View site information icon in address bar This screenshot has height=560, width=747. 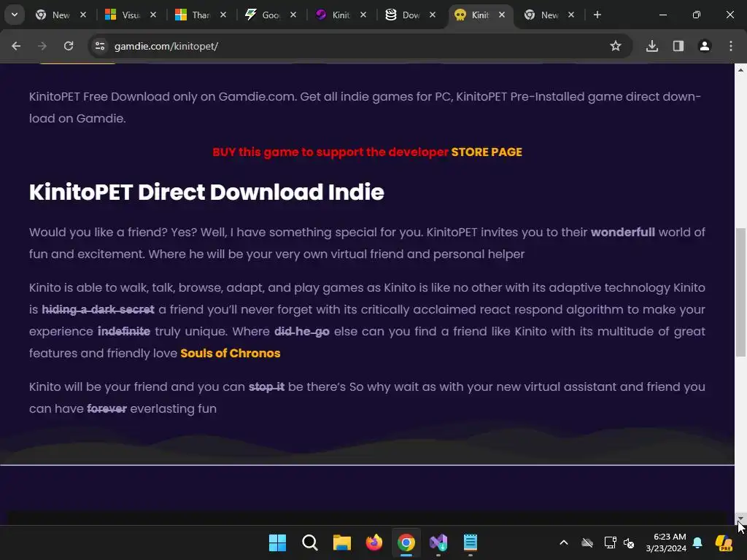coord(99,46)
